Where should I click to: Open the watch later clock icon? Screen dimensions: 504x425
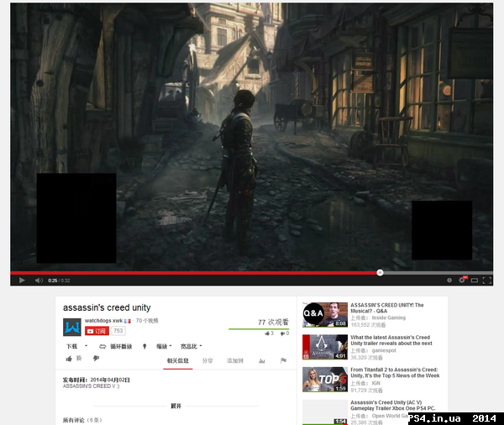tap(449, 281)
